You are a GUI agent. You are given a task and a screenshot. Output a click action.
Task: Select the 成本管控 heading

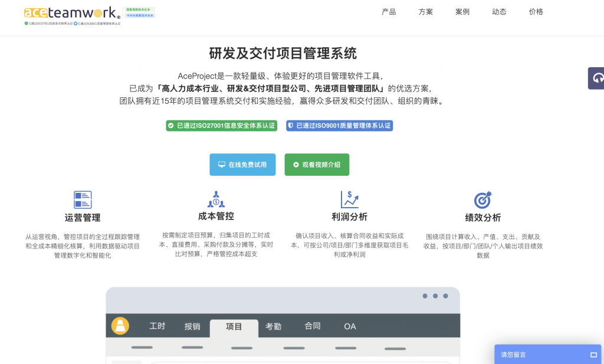216,216
